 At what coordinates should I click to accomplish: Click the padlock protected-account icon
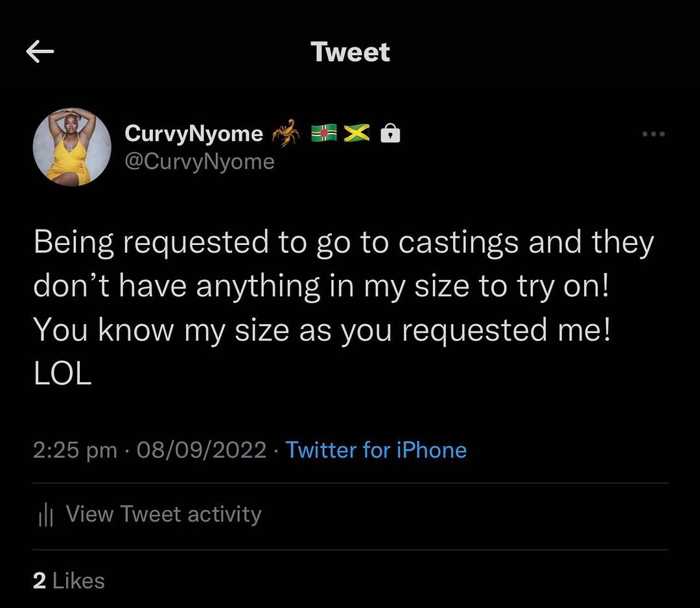click(390, 134)
